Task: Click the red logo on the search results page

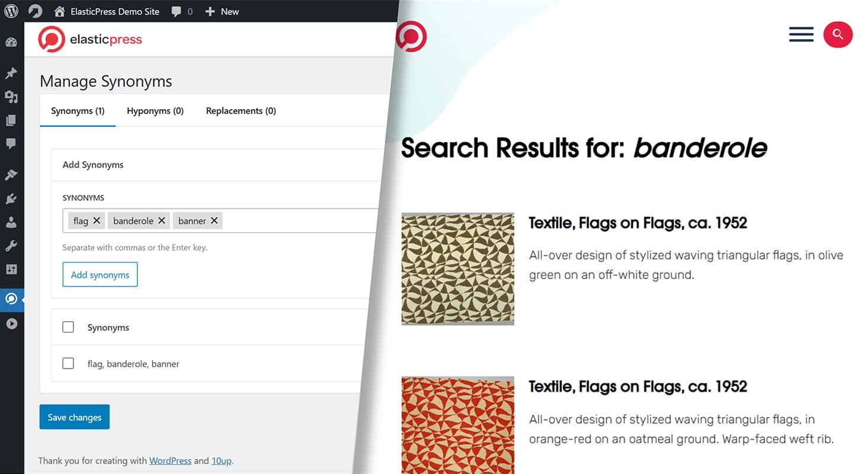Action: click(411, 36)
